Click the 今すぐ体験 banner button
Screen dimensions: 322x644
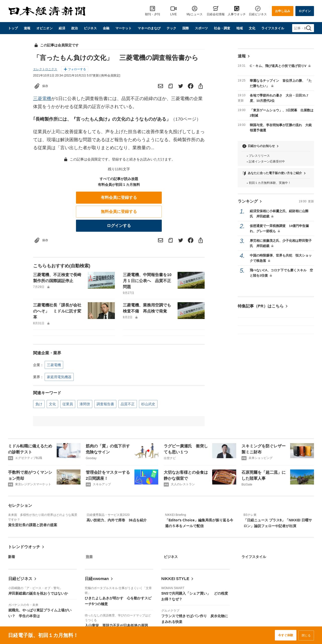pos(286,635)
